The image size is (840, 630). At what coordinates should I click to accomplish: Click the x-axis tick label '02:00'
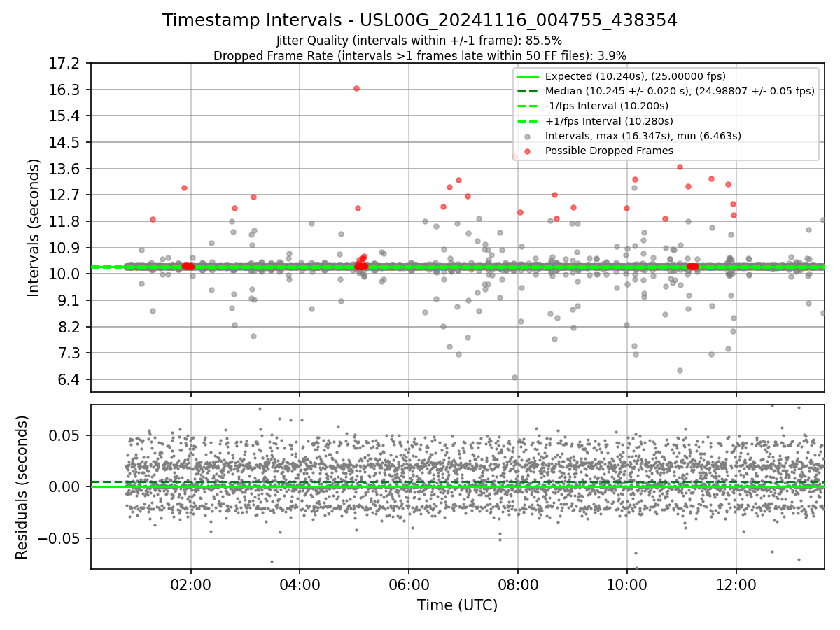pyautogui.click(x=191, y=583)
